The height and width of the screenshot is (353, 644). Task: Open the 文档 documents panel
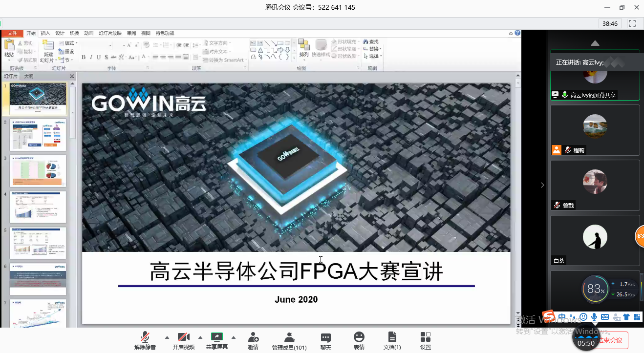[x=392, y=341]
